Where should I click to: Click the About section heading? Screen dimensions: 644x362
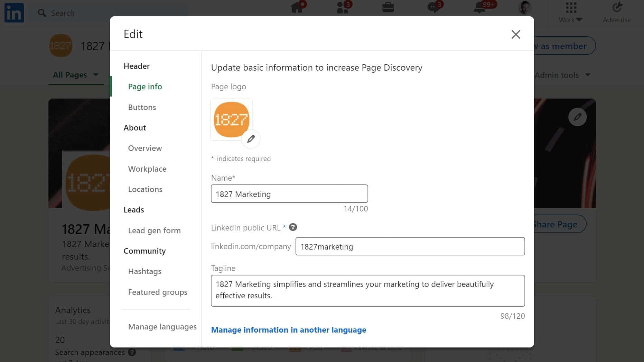(x=135, y=128)
